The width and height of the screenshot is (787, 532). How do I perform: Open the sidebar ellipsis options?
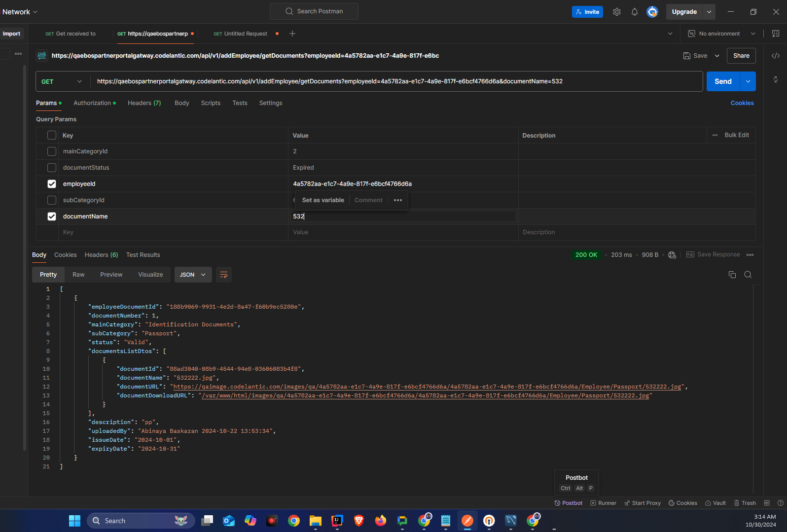point(18,54)
